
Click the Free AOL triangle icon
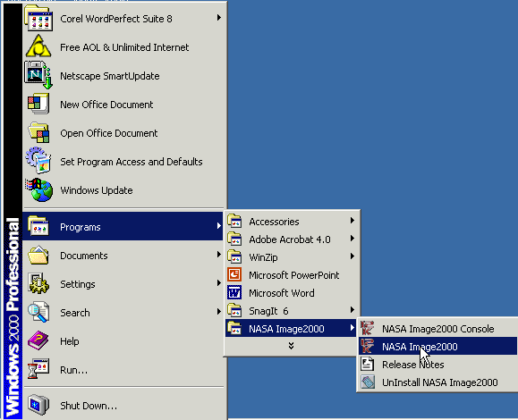click(38, 46)
